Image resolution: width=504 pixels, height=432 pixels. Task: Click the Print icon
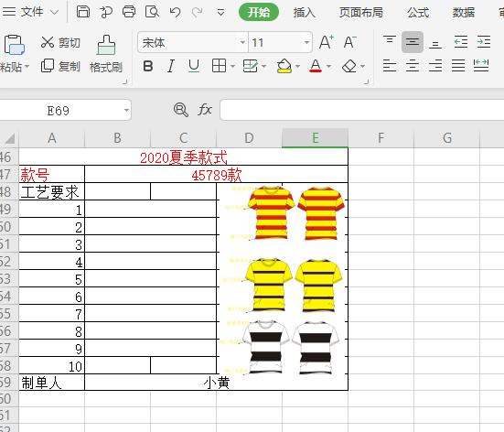coord(129,12)
